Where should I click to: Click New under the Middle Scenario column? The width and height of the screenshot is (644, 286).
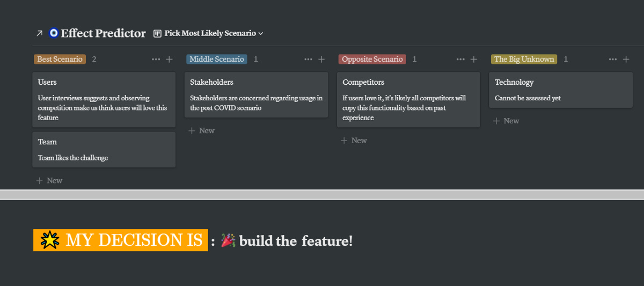(202, 131)
